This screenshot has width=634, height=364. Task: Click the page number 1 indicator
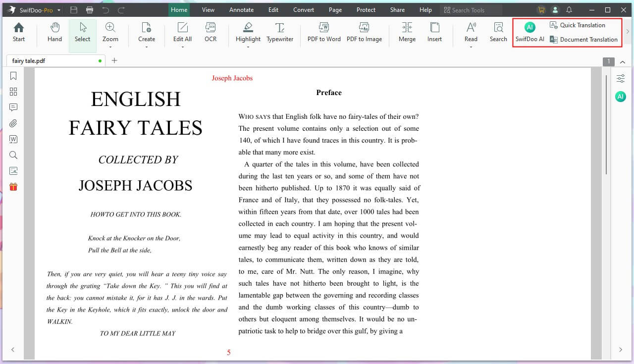609,62
